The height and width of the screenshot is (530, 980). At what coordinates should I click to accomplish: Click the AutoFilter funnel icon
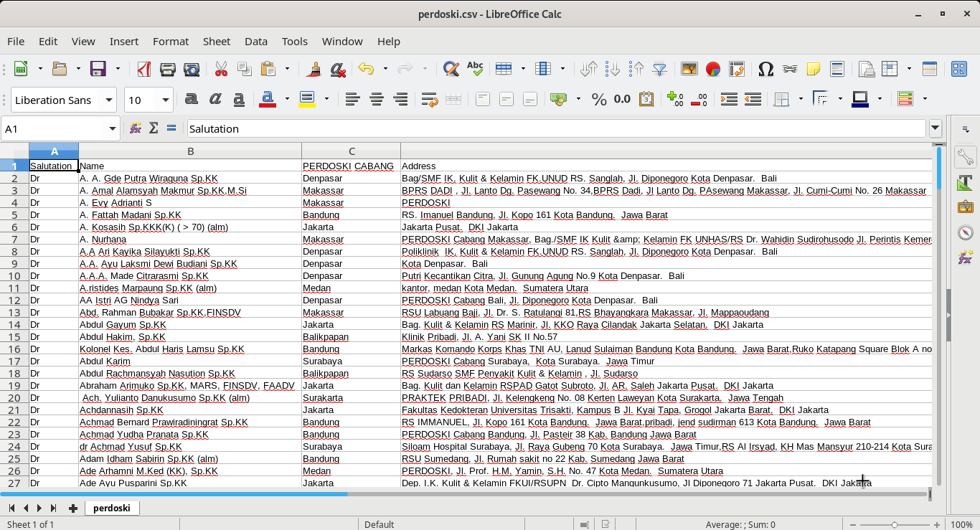[659, 69]
